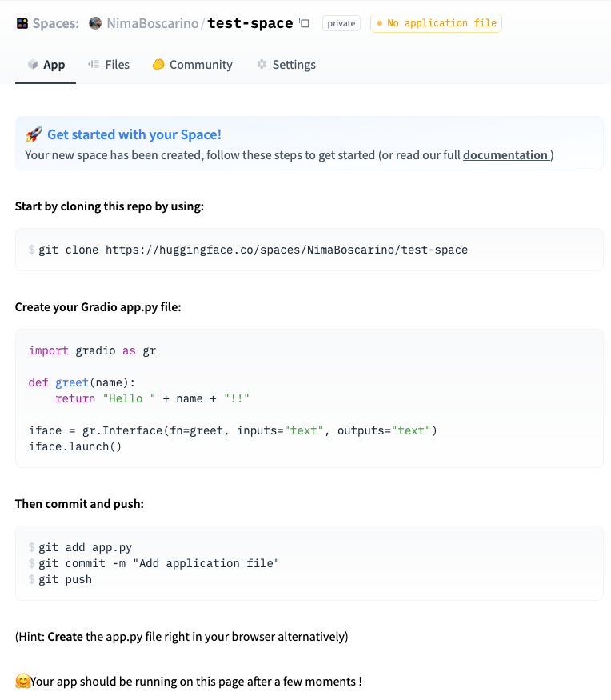The width and height of the screenshot is (611, 700).
Task: Click the Settings gear icon
Action: pyautogui.click(x=262, y=64)
